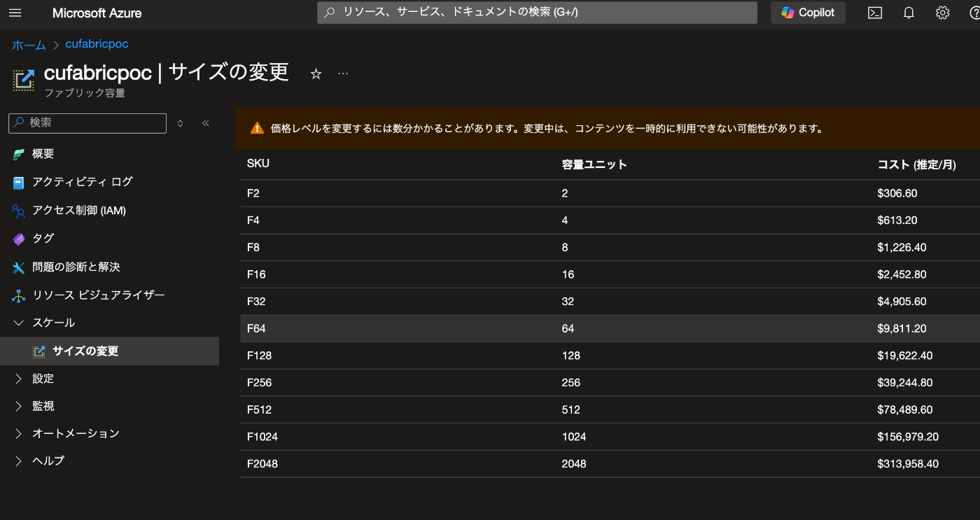Select the F256 SKU row
Viewport: 980px width, 520px height.
[x=610, y=383]
